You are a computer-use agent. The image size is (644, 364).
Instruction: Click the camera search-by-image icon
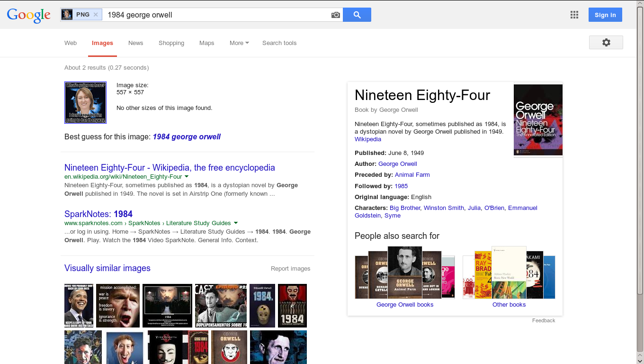point(336,15)
